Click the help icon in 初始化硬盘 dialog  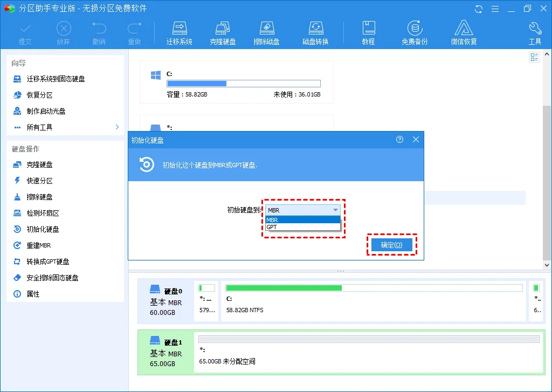click(399, 140)
